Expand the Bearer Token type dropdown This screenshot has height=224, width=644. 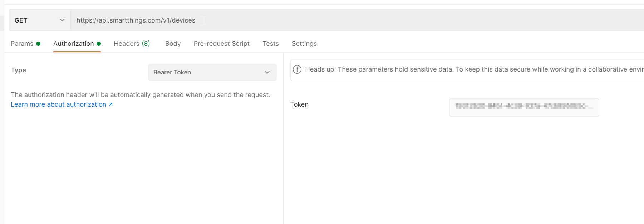pyautogui.click(x=212, y=72)
